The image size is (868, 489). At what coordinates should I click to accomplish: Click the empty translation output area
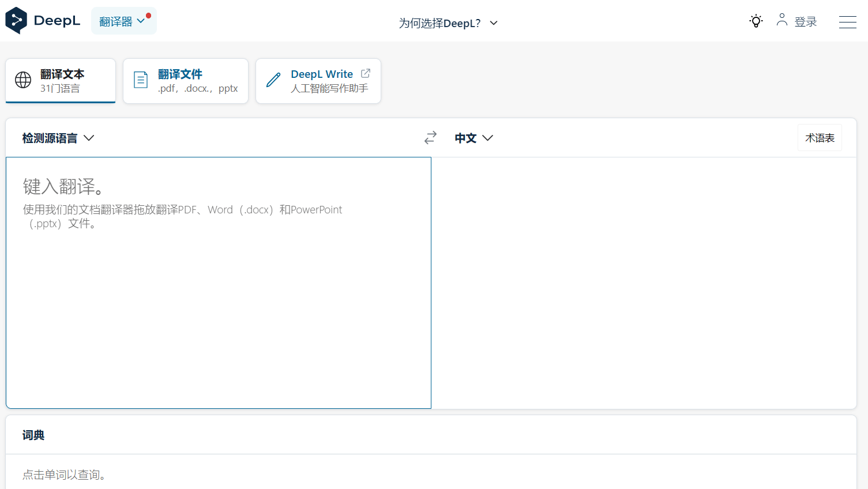[644, 283]
